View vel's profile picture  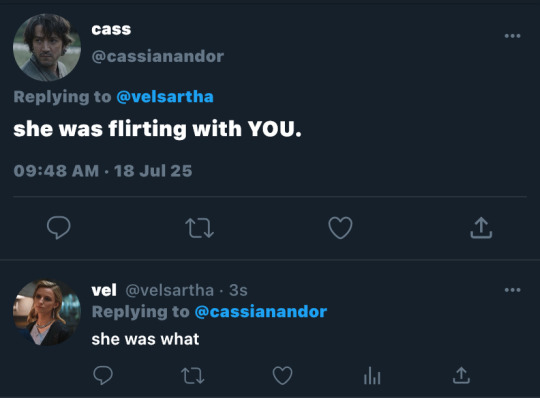47,313
